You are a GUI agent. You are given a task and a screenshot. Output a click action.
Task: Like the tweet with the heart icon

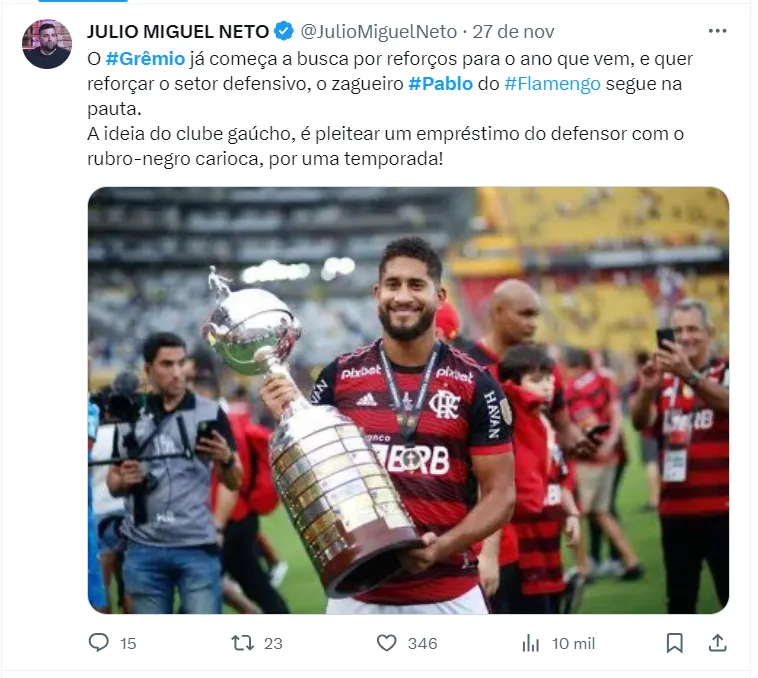386,643
